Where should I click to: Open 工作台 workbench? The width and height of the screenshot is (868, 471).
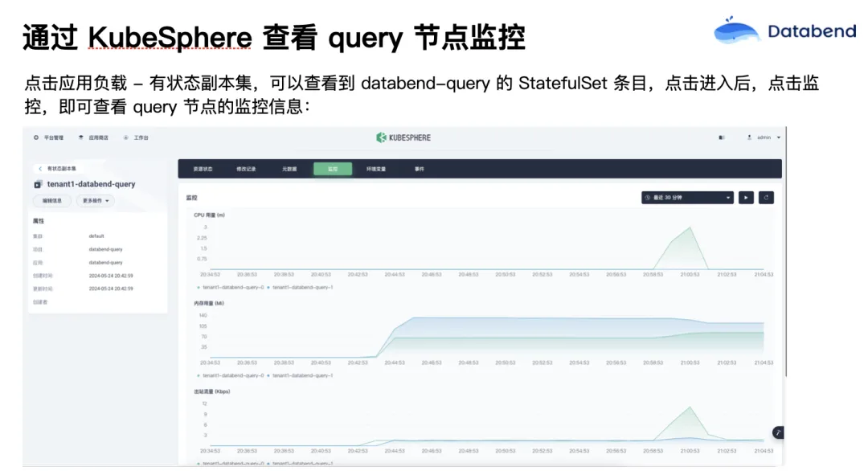(x=136, y=137)
